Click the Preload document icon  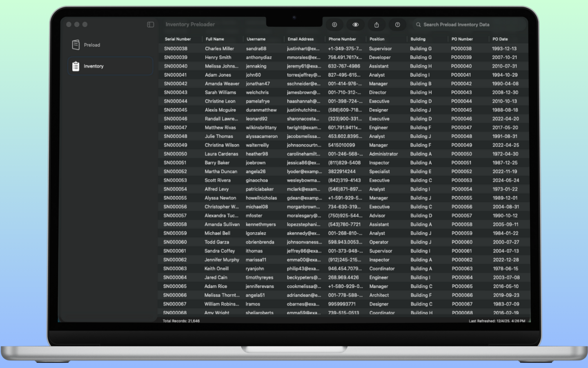tap(76, 45)
